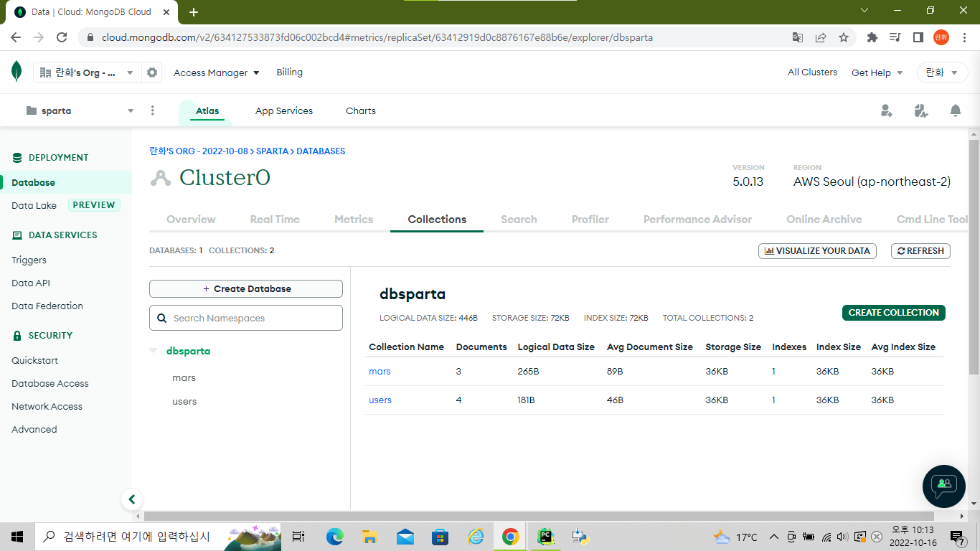Image resolution: width=980 pixels, height=551 pixels.
Task: Bookmark this page star icon
Action: tap(844, 37)
